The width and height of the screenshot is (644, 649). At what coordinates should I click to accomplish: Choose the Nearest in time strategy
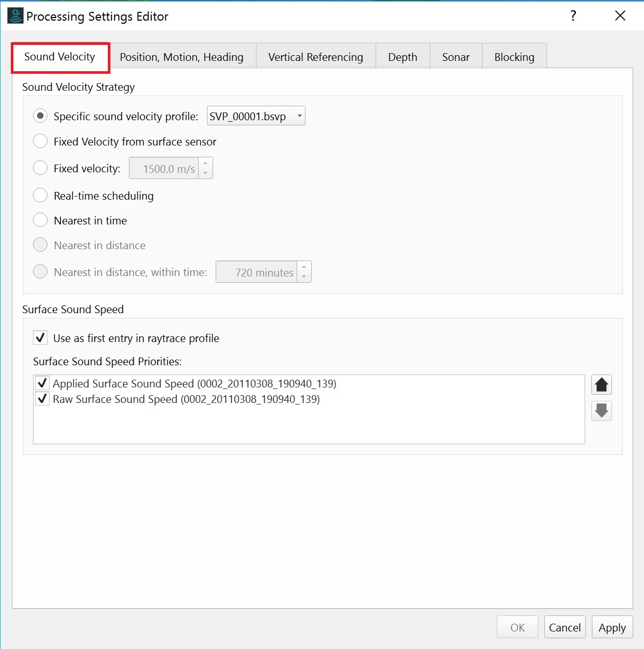point(40,220)
